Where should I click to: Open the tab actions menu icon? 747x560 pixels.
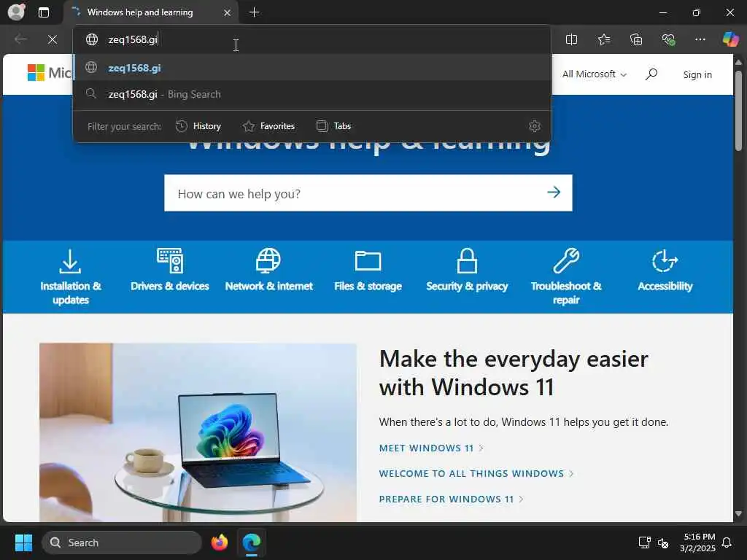pyautogui.click(x=43, y=12)
